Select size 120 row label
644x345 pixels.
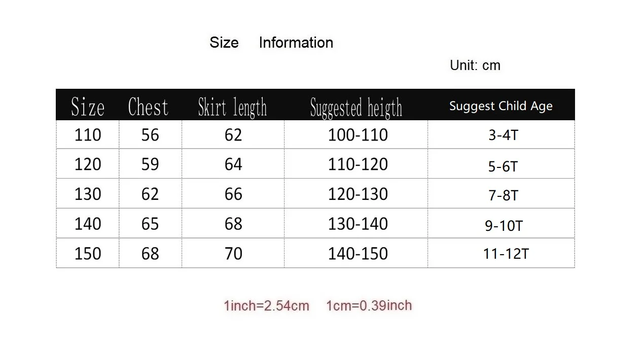coord(88,164)
